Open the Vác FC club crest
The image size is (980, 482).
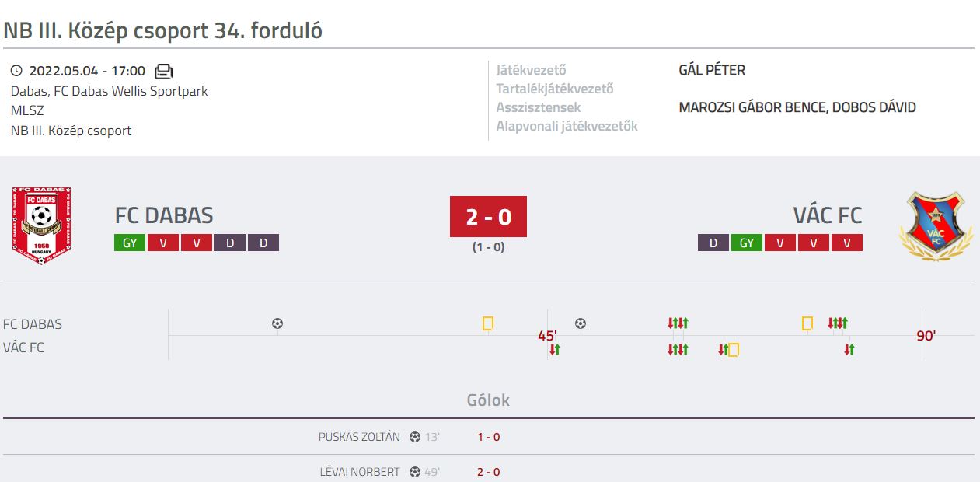(x=936, y=226)
